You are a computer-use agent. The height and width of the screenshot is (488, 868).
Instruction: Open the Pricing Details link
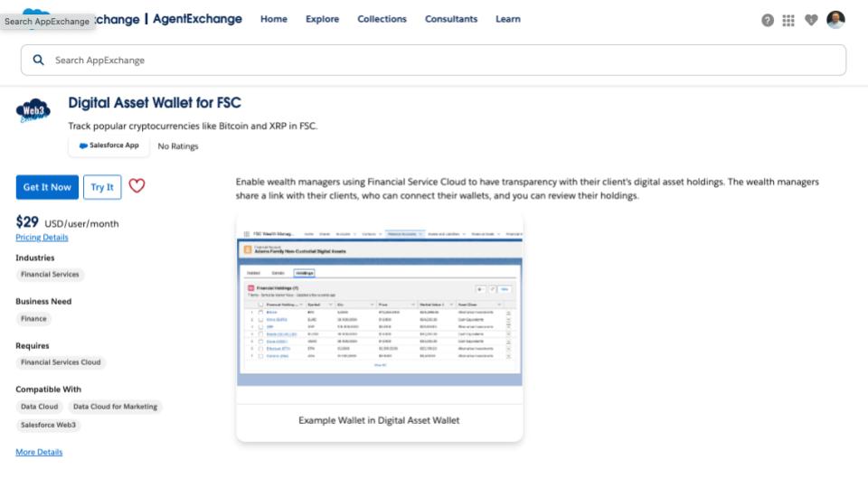point(42,238)
